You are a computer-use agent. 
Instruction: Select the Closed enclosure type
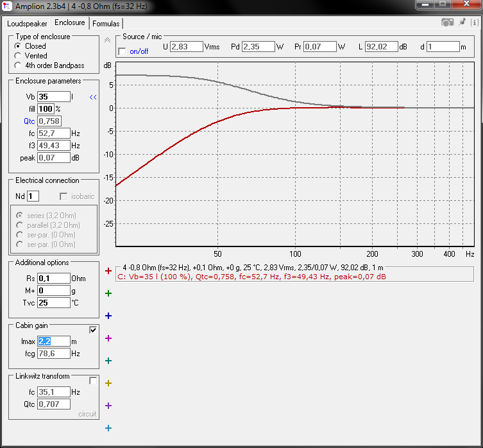click(x=18, y=46)
